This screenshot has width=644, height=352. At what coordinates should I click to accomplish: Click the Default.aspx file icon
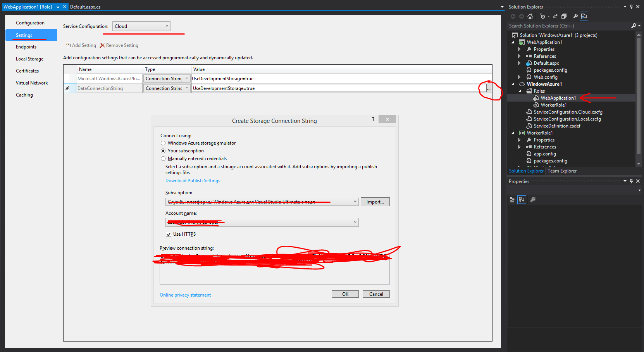[x=529, y=63]
